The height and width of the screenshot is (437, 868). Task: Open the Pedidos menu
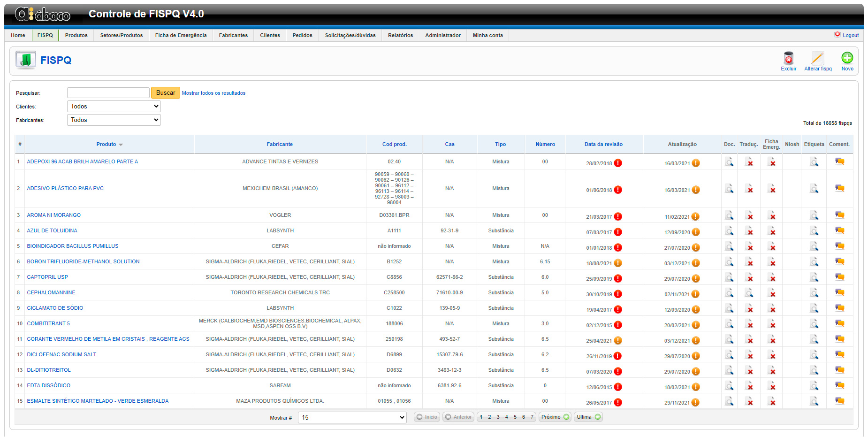tap(302, 35)
